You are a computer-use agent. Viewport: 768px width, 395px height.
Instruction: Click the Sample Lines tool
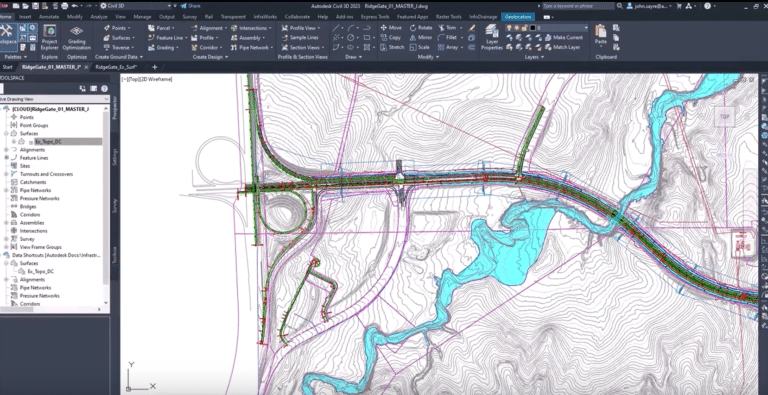pyautogui.click(x=300, y=38)
